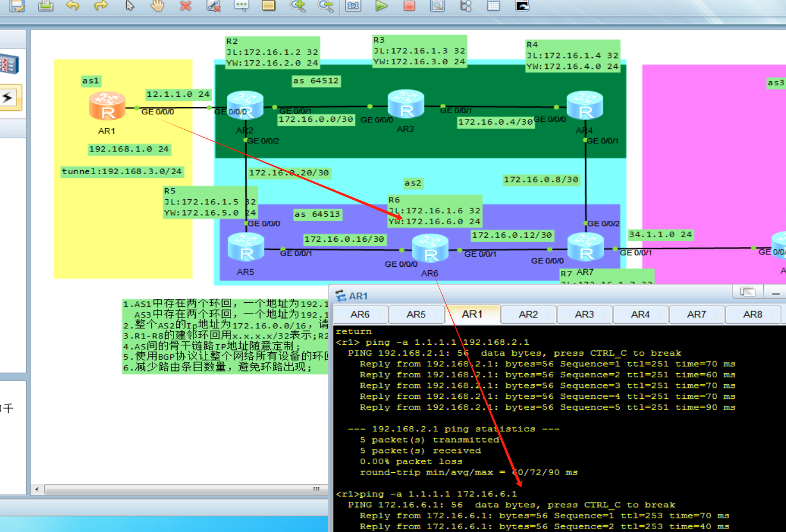Click the delete connections icon
This screenshot has width=786, height=532.
pos(213,6)
